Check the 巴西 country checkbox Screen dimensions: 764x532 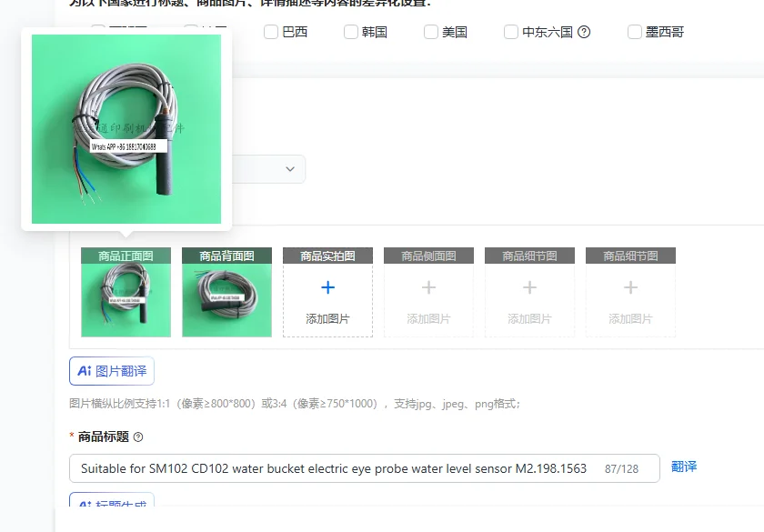click(x=271, y=32)
